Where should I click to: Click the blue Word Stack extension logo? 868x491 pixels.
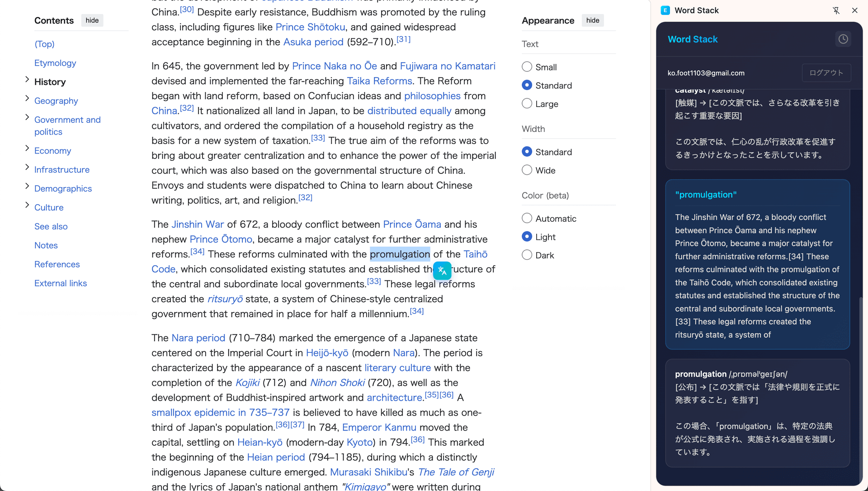click(x=665, y=10)
